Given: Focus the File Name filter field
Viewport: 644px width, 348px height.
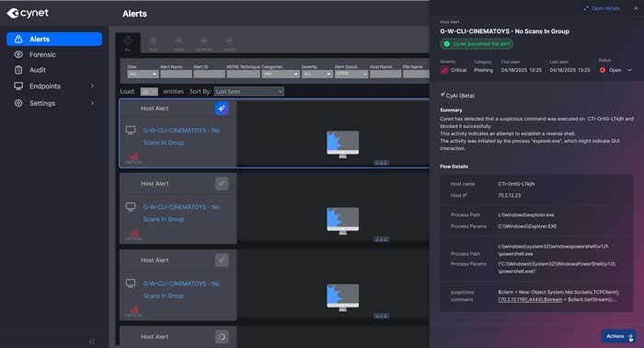Looking at the screenshot, I should coord(416,74).
